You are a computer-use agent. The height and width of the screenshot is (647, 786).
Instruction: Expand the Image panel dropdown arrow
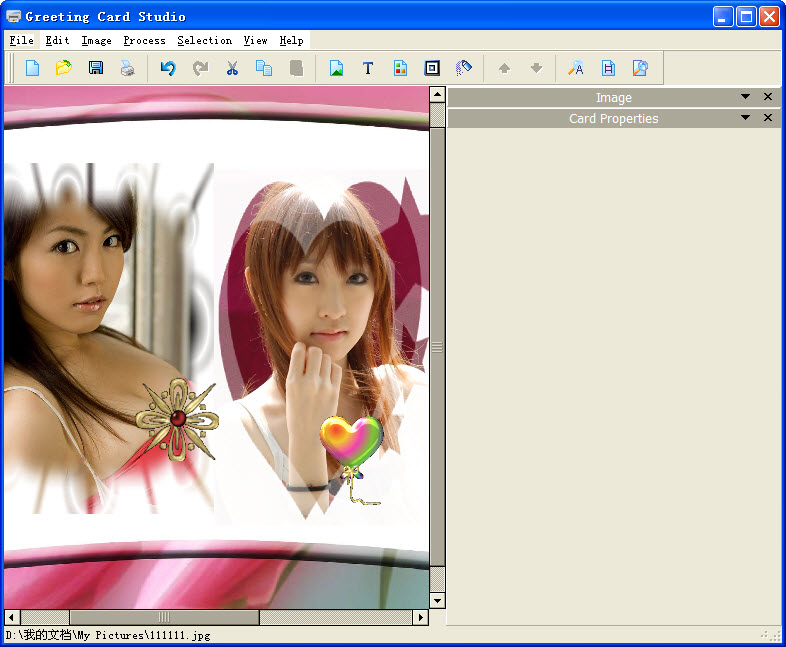[745, 97]
